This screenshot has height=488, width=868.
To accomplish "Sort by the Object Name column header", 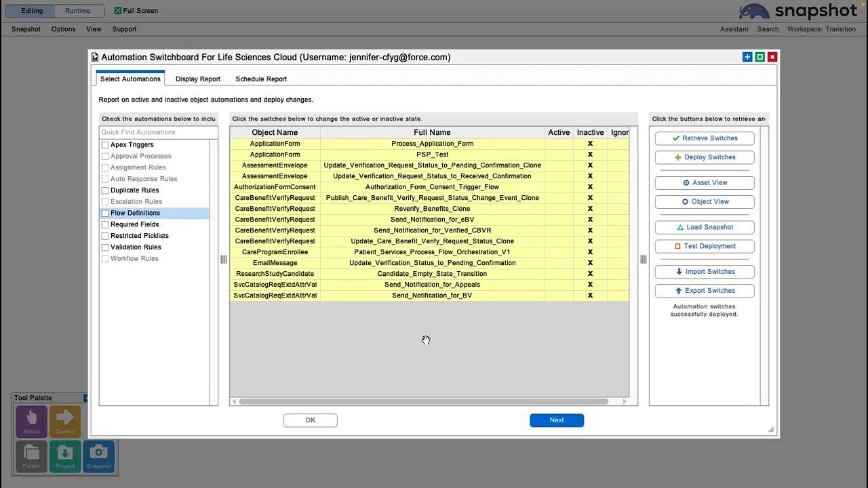I will [x=275, y=133].
